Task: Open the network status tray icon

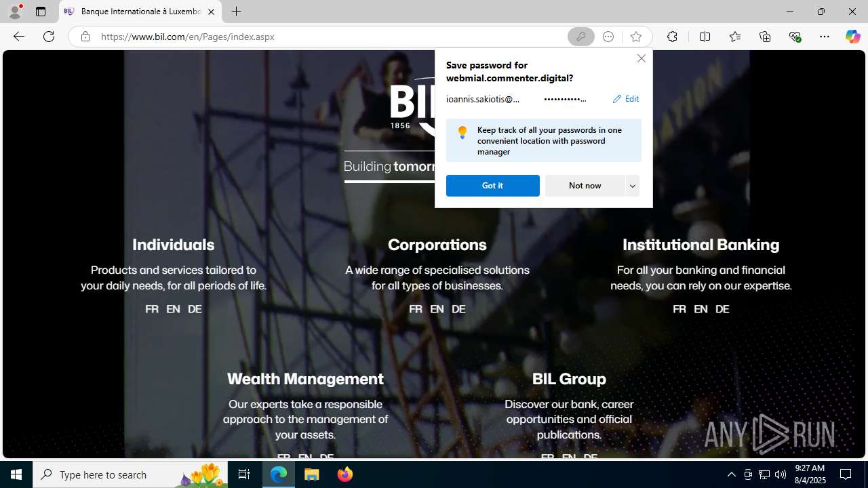Action: [764, 474]
